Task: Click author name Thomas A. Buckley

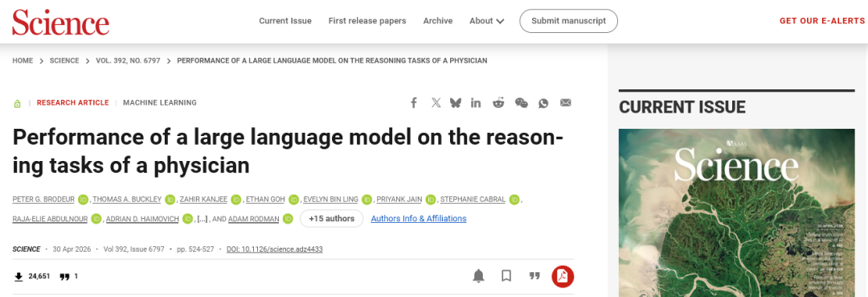Action: pyautogui.click(x=127, y=200)
